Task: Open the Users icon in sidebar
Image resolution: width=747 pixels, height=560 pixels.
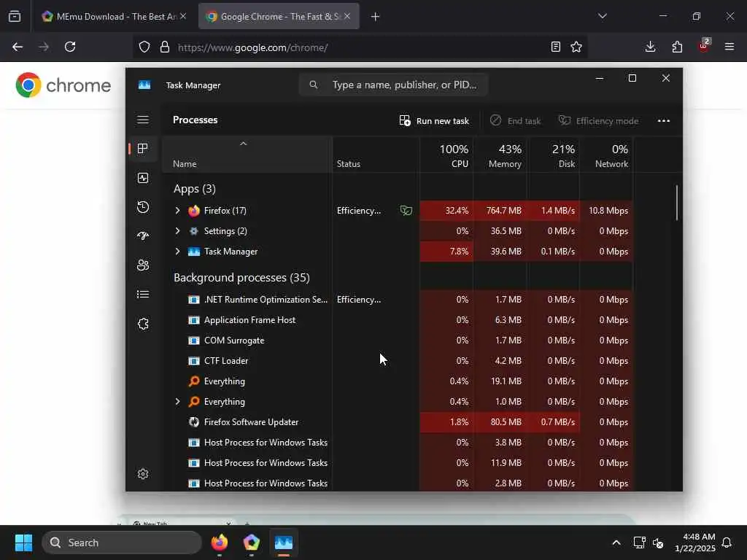Action: click(x=143, y=265)
